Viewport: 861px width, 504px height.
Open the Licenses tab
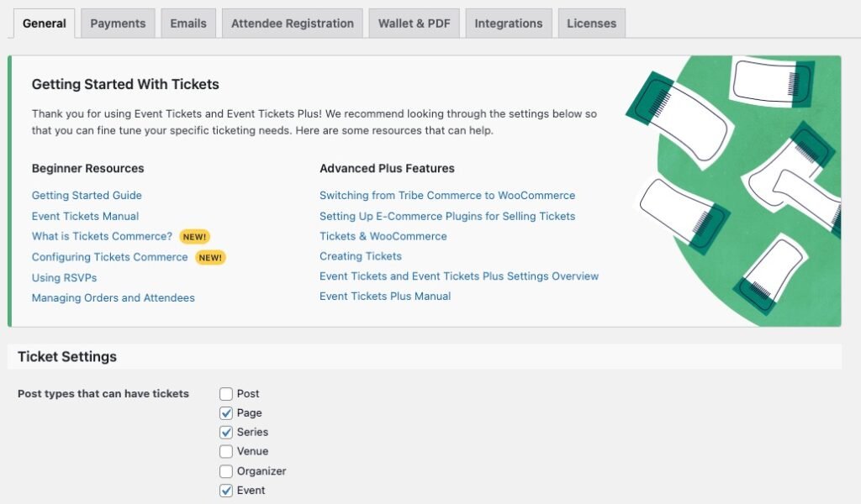591,24
